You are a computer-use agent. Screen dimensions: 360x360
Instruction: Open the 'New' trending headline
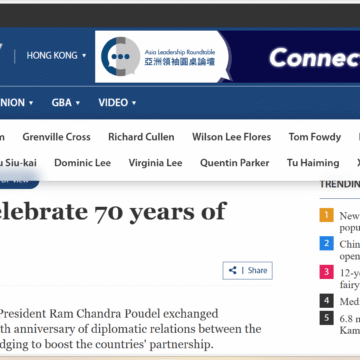pos(350,222)
